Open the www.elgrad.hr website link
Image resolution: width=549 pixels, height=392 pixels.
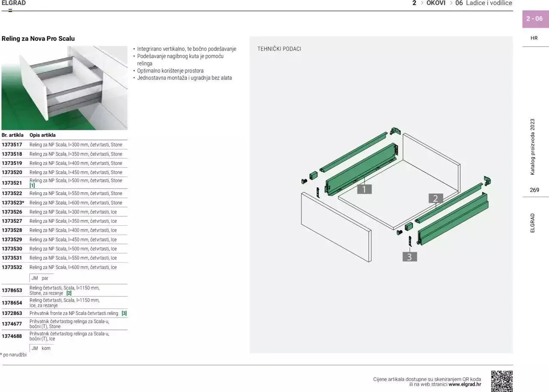click(465, 384)
